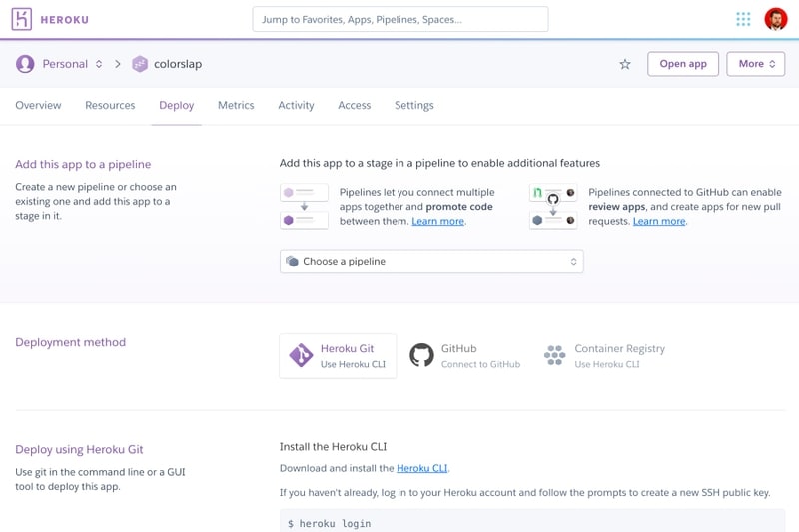This screenshot has height=532, width=799.
Task: Open the apps grid launcher icon
Action: click(743, 19)
